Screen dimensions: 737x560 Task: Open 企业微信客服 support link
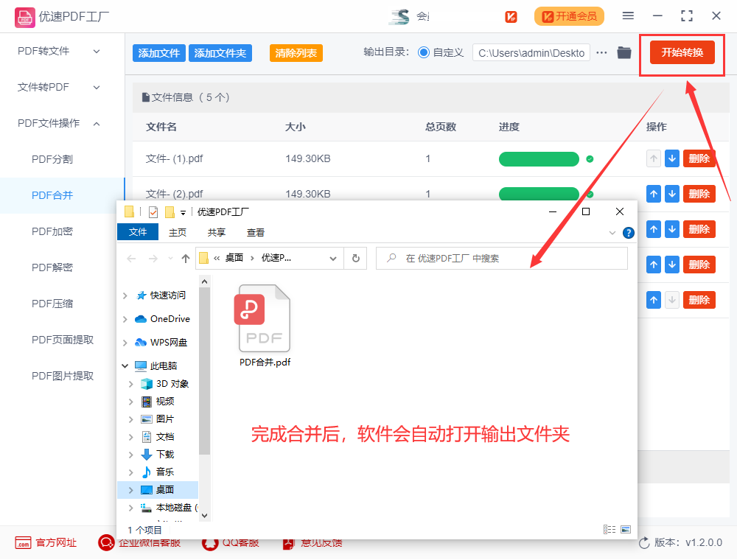tap(139, 542)
